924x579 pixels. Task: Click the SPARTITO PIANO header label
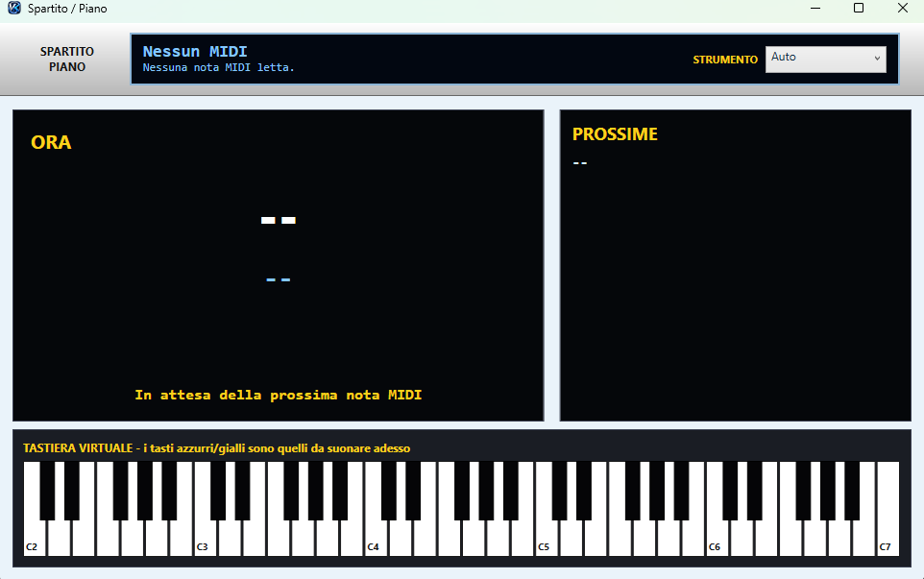click(x=67, y=59)
